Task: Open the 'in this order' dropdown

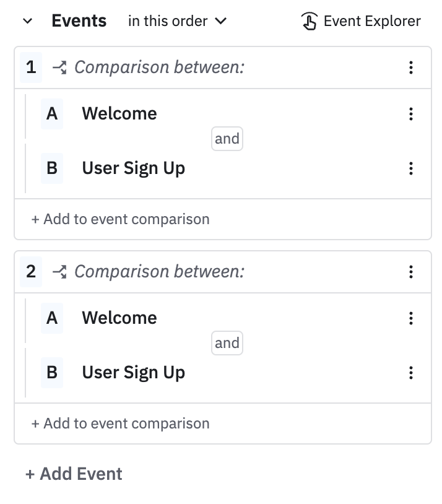Action: tap(177, 21)
